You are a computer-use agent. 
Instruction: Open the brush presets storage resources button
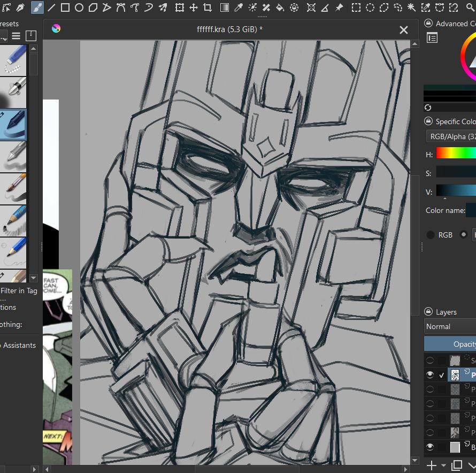click(31, 36)
